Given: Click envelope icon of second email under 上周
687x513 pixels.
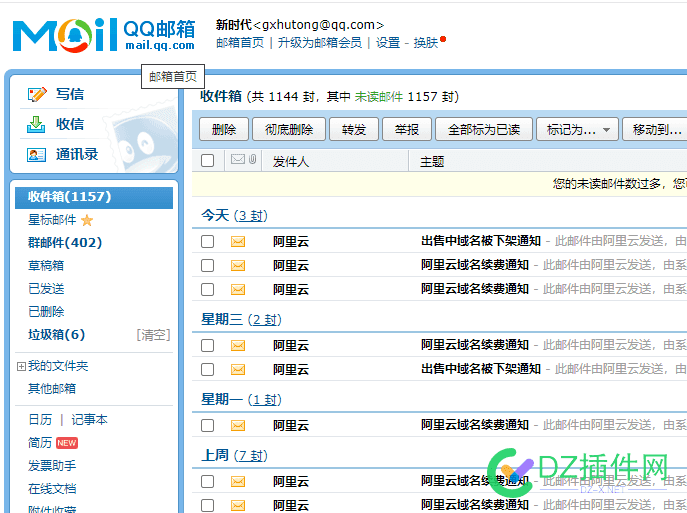Looking at the screenshot, I should (238, 506).
